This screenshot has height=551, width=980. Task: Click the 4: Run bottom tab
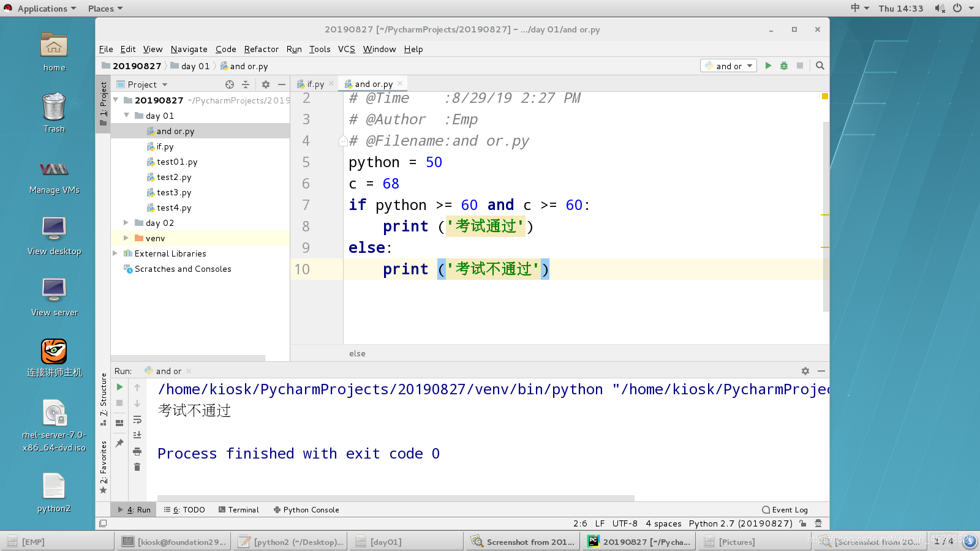(x=134, y=510)
